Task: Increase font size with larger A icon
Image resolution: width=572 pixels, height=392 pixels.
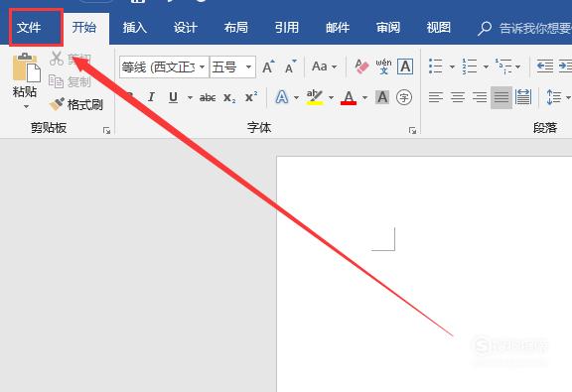Action: pyautogui.click(x=268, y=67)
